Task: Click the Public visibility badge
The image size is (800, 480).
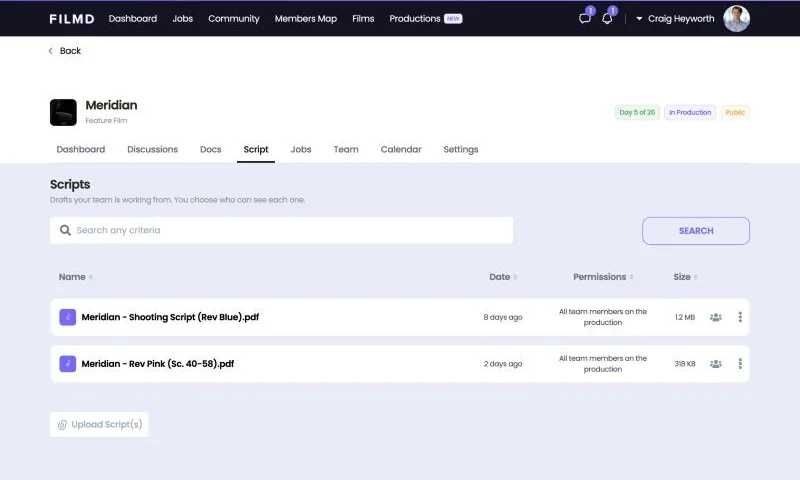Action: [x=735, y=112]
